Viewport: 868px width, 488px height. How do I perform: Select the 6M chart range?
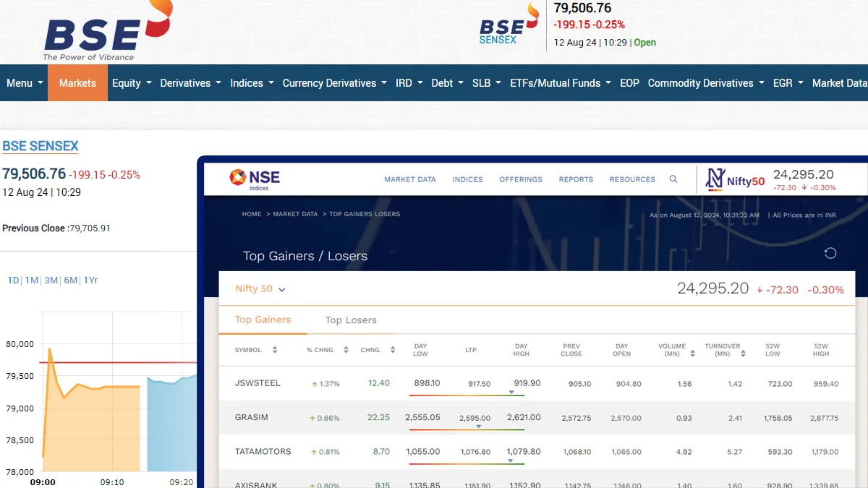pos(71,281)
